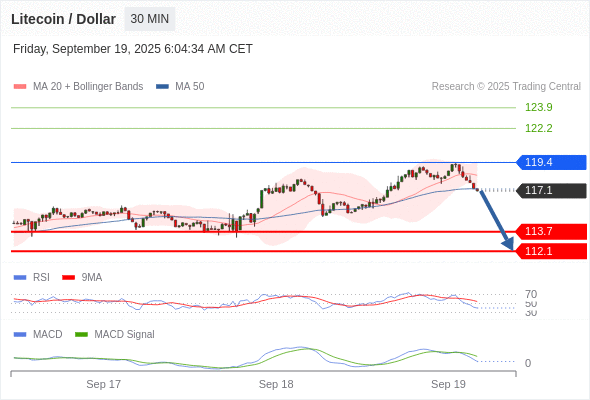
Task: Click the MACD blue legend marker
Action: (20, 334)
